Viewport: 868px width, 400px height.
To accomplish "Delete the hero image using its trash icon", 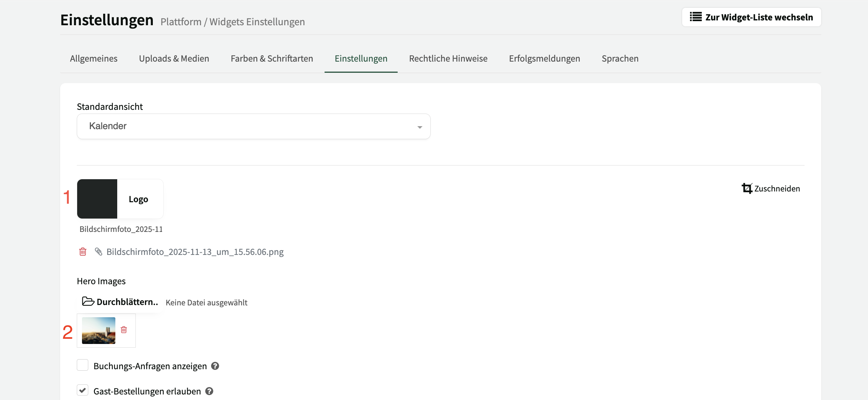I will point(124,329).
